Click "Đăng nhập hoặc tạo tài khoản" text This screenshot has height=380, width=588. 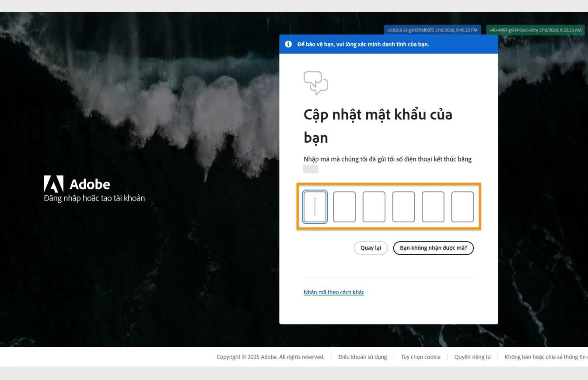pos(94,198)
